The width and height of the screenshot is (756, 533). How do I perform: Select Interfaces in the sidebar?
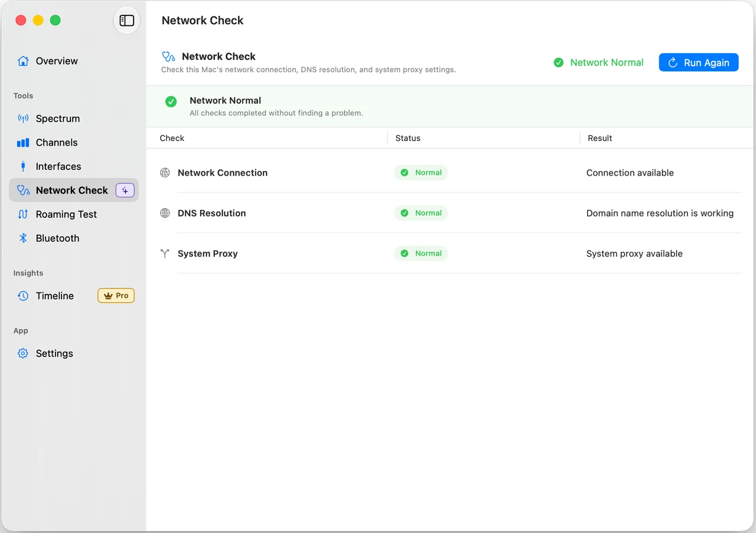[x=74, y=166]
